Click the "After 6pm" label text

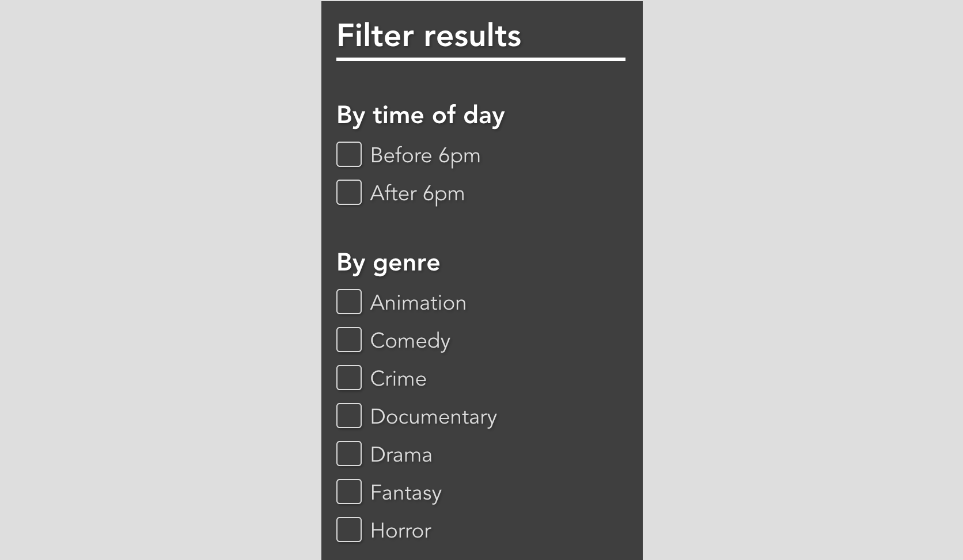(417, 193)
